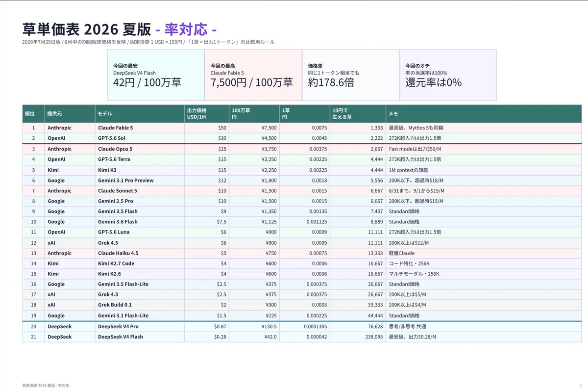This screenshot has height=390, width=588.
Task: Click the purple '- 率対応 -' heading text
Action: click(x=186, y=28)
